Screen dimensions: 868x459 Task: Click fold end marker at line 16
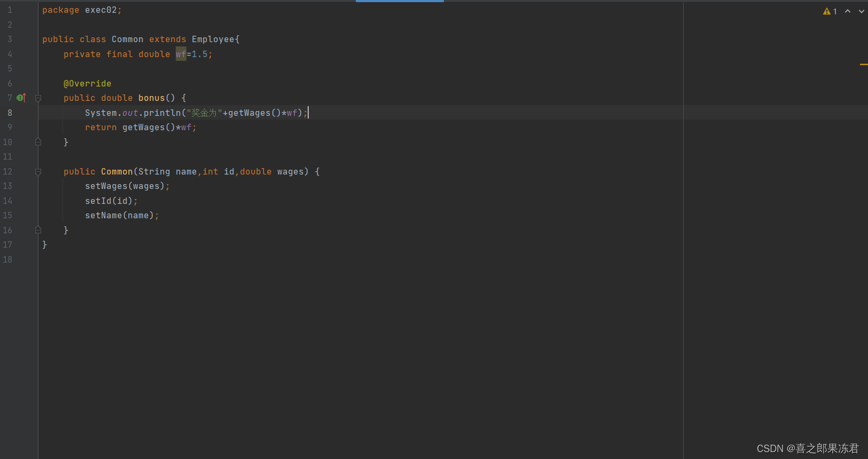(x=38, y=230)
